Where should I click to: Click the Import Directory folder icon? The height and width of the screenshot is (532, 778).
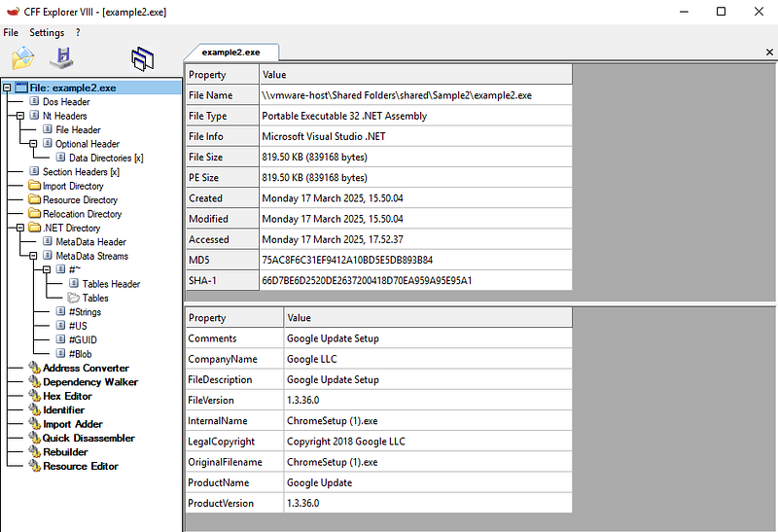coord(34,186)
